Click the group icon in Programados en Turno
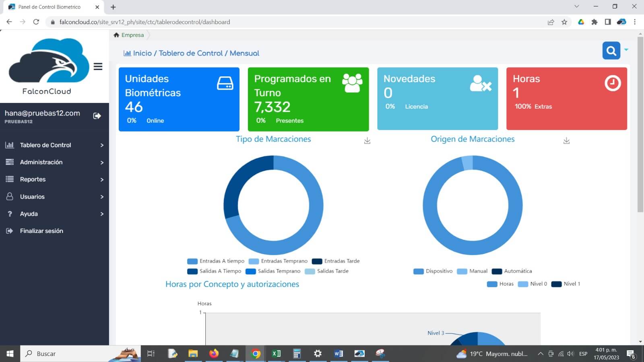Screen dimensions: 644x362 pyautogui.click(x=352, y=83)
